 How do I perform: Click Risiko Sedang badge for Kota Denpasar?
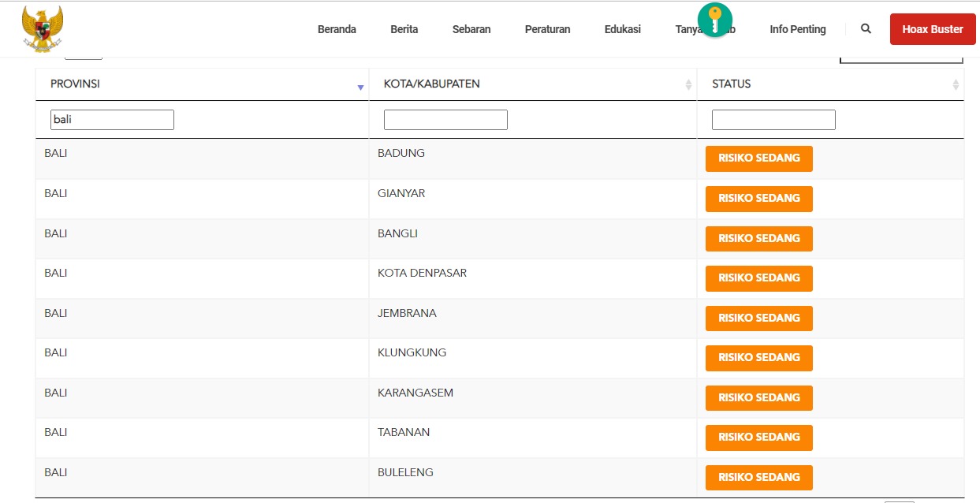click(758, 278)
